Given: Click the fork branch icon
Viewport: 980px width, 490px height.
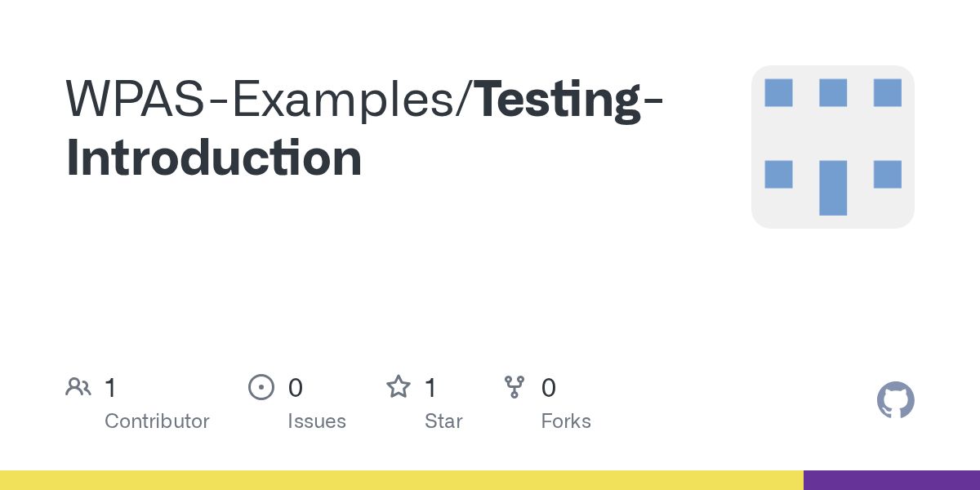Looking at the screenshot, I should 514,387.
